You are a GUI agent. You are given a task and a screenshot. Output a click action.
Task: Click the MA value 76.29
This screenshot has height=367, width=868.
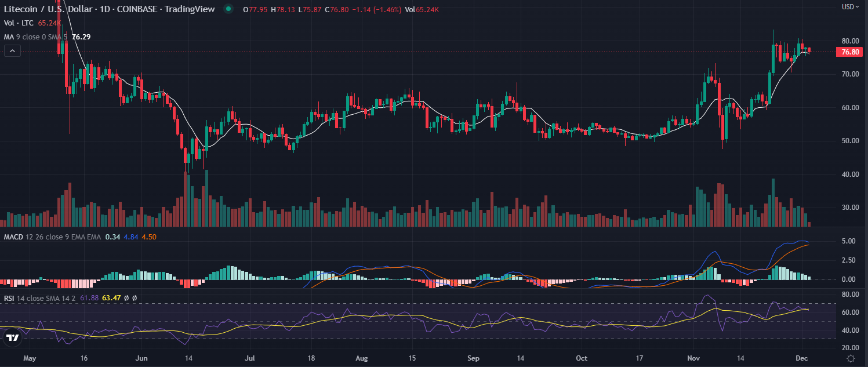pos(81,37)
